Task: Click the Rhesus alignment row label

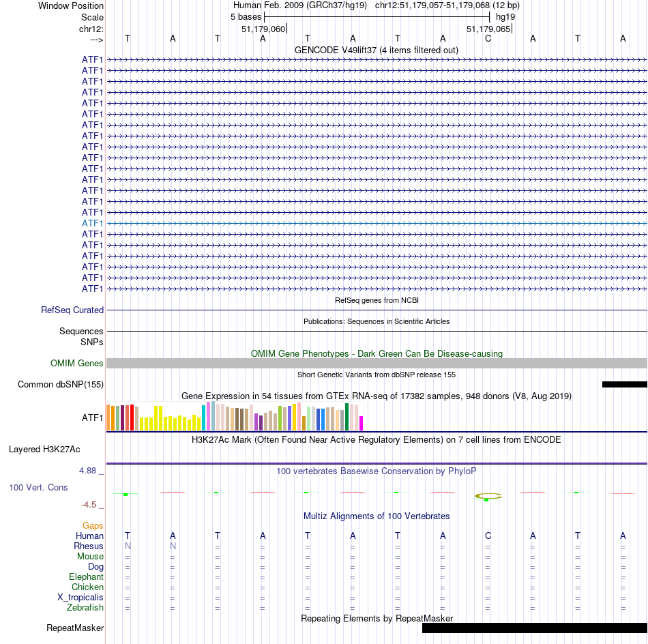Action: 89,546
